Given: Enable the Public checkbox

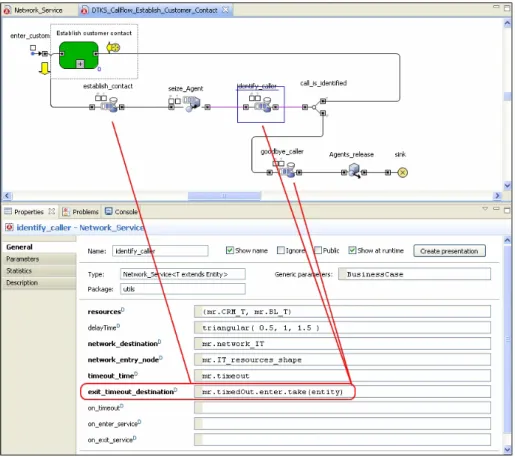Looking at the screenshot, I should click(318, 250).
